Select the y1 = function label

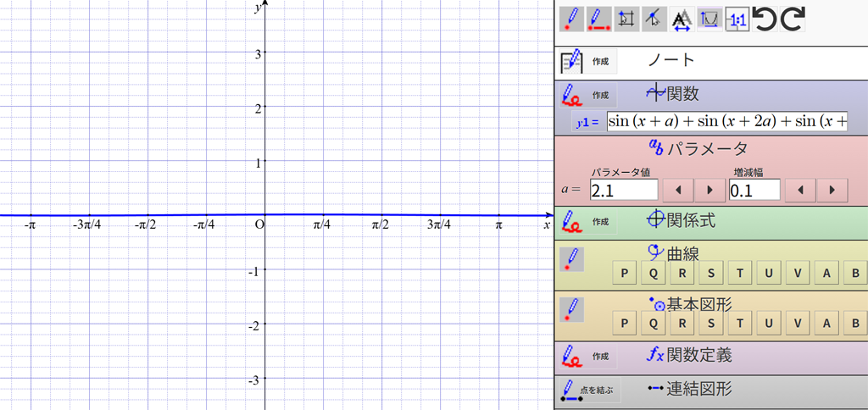click(587, 122)
